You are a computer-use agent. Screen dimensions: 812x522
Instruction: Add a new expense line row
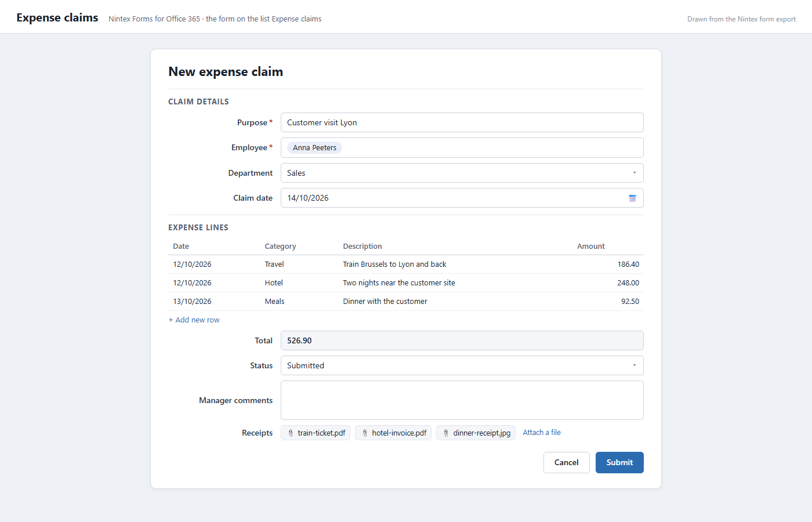194,320
